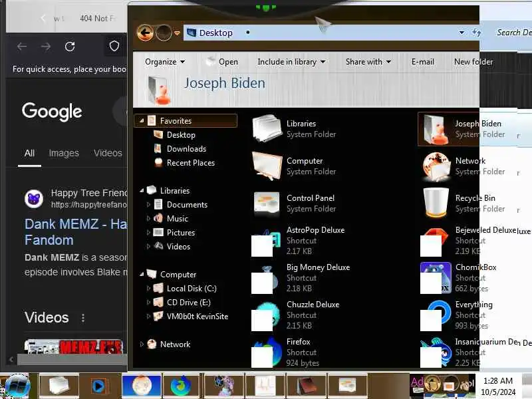The width and height of the screenshot is (532, 399).
Task: Open the Include in library dropdown
Action: click(x=291, y=62)
